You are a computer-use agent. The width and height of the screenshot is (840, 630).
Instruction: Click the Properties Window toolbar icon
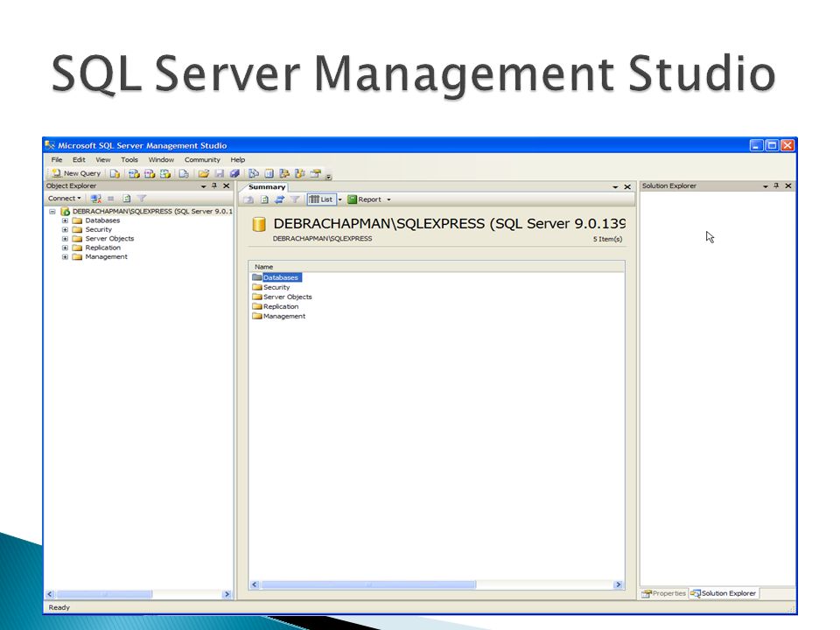pyautogui.click(x=316, y=173)
